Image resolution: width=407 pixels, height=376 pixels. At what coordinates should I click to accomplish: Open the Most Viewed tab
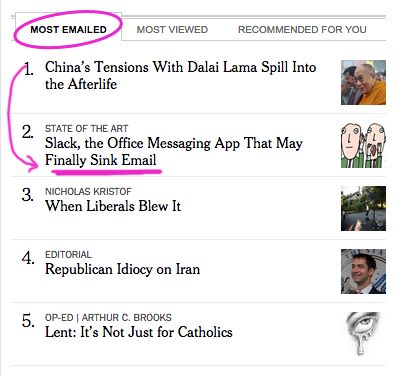pyautogui.click(x=172, y=29)
